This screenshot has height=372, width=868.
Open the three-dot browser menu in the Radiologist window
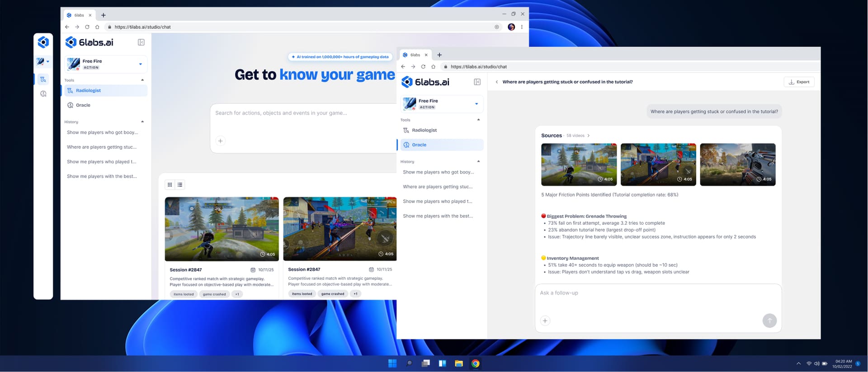(522, 27)
